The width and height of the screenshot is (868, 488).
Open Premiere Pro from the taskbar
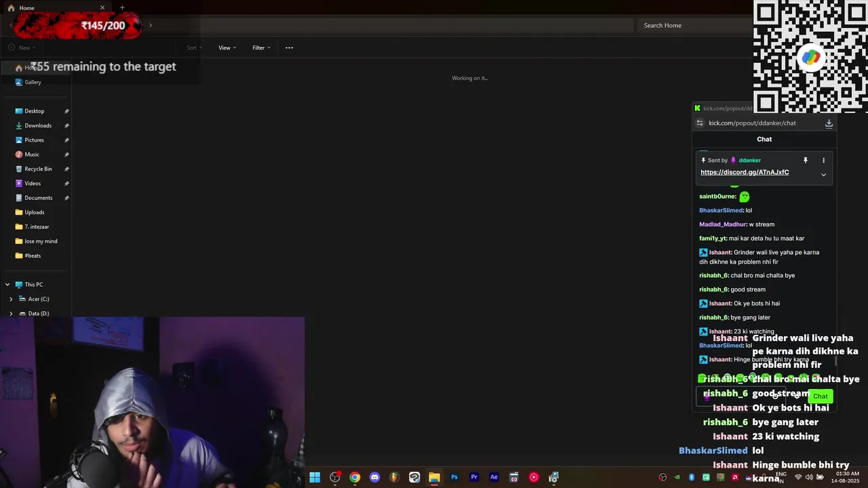(x=474, y=477)
